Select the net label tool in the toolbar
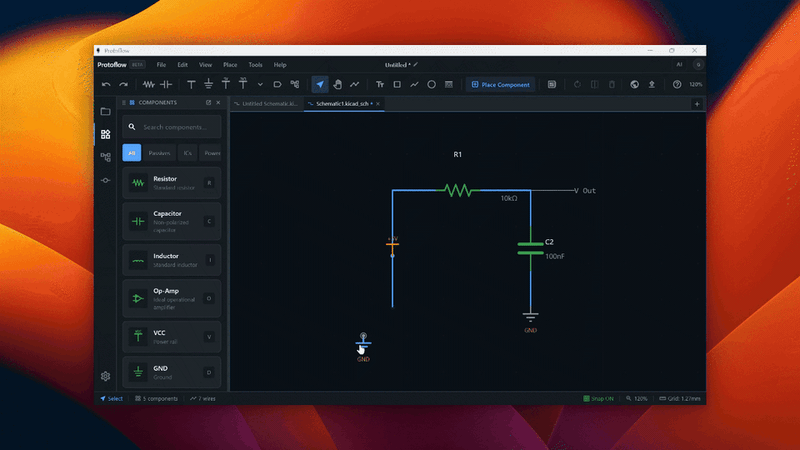The height and width of the screenshot is (450, 800). 278,85
